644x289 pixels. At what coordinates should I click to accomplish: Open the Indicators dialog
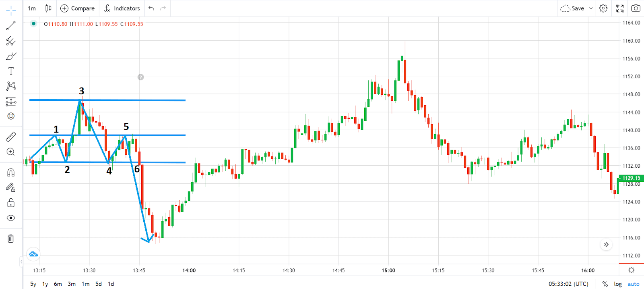[122, 8]
